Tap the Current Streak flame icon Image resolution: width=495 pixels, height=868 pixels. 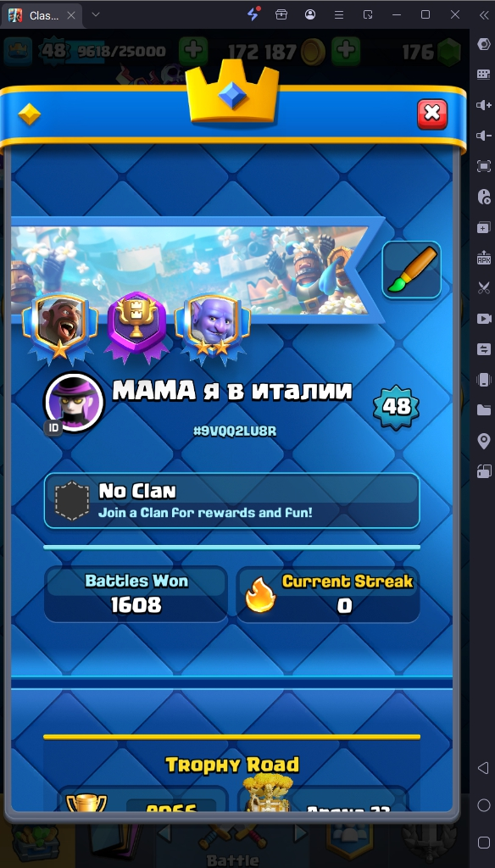coord(260,594)
